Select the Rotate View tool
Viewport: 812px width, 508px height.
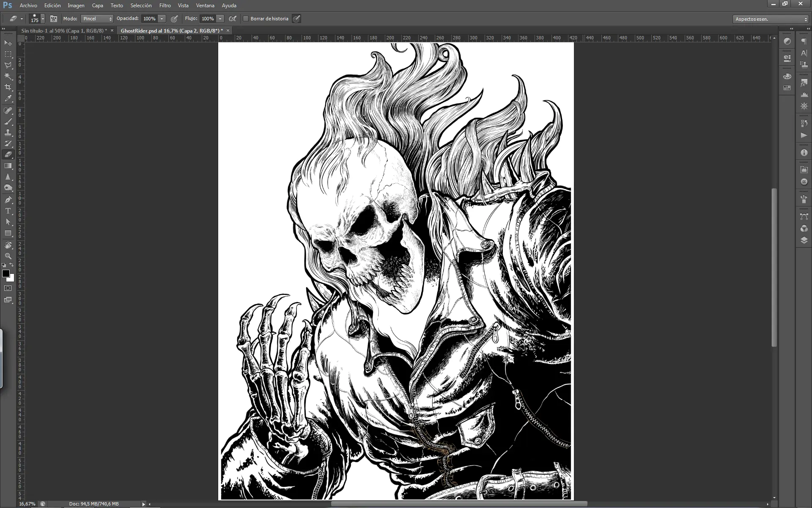pos(8,245)
